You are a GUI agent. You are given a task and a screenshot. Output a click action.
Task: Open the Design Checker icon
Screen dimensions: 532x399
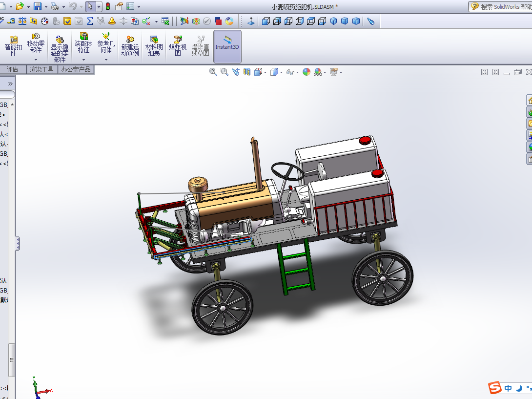point(146,21)
